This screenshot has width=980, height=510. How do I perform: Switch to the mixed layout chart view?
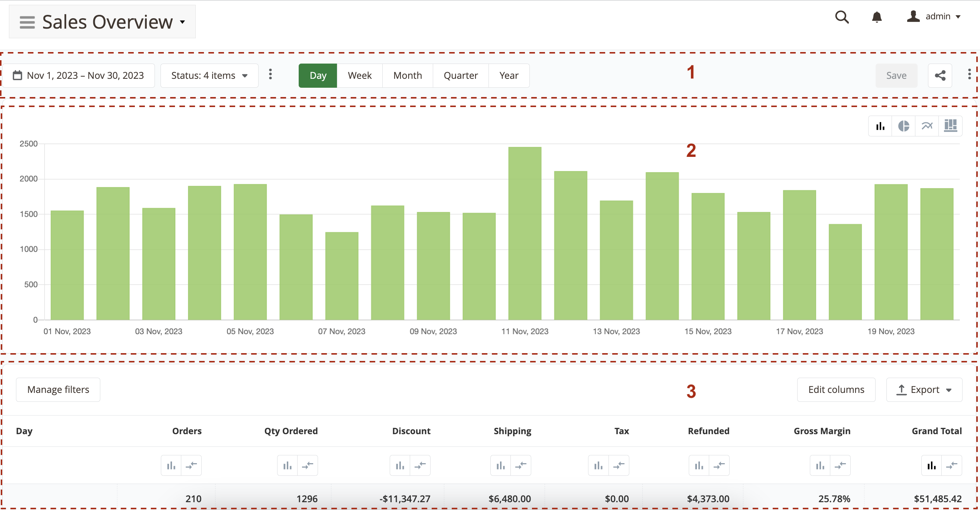point(951,126)
